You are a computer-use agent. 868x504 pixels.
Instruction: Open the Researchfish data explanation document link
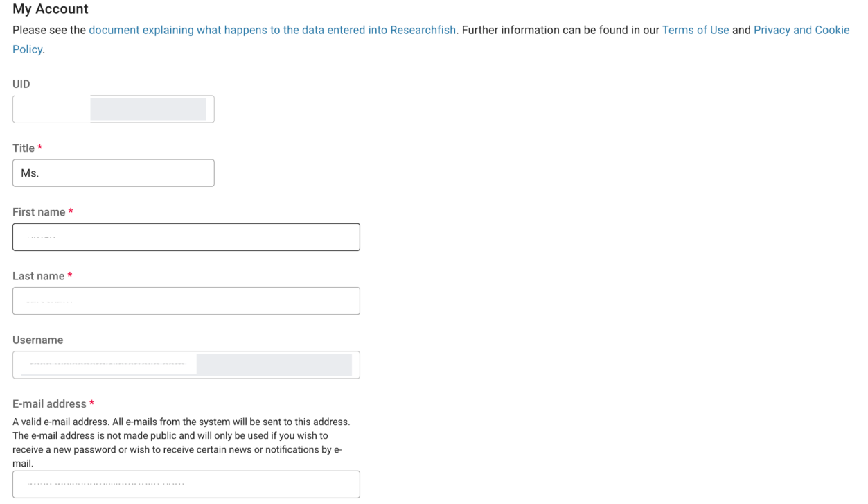pyautogui.click(x=272, y=31)
